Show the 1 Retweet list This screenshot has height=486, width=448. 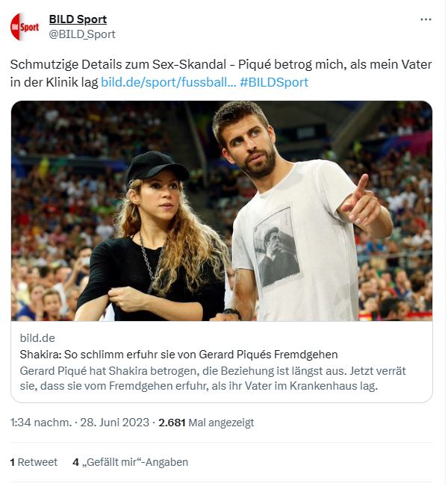34,462
